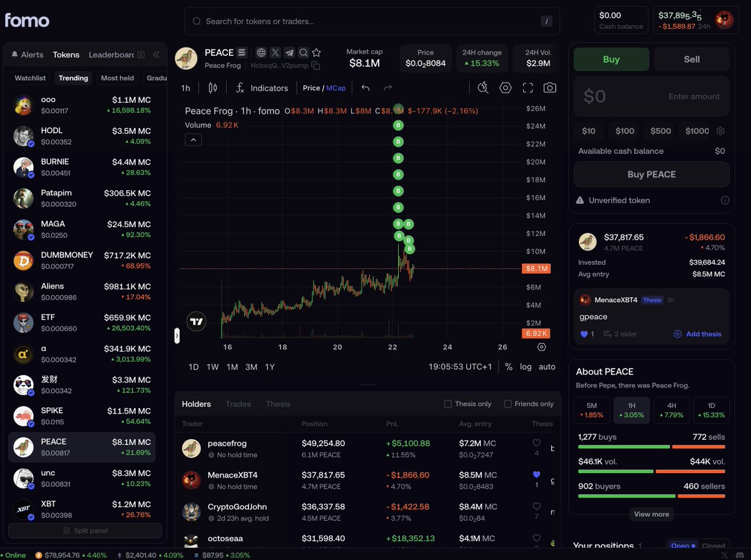This screenshot has width=751, height=560.
Task: Select the 3M chart range
Action: (251, 367)
